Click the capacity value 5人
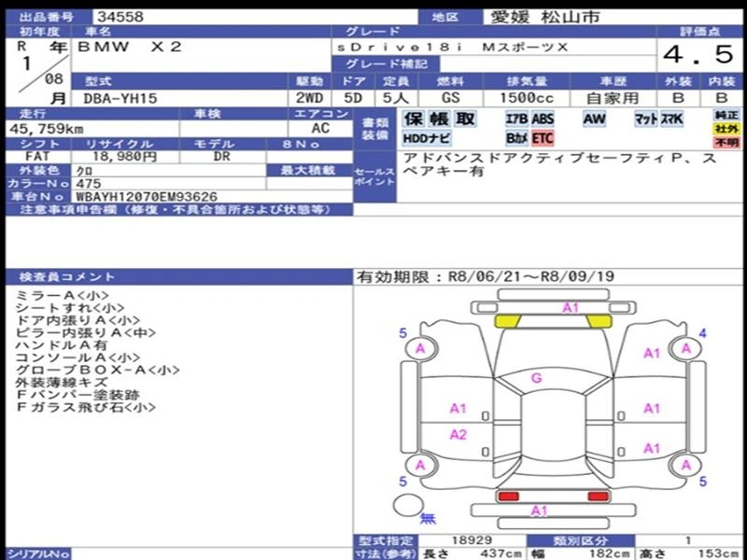747x560 pixels. [x=396, y=98]
